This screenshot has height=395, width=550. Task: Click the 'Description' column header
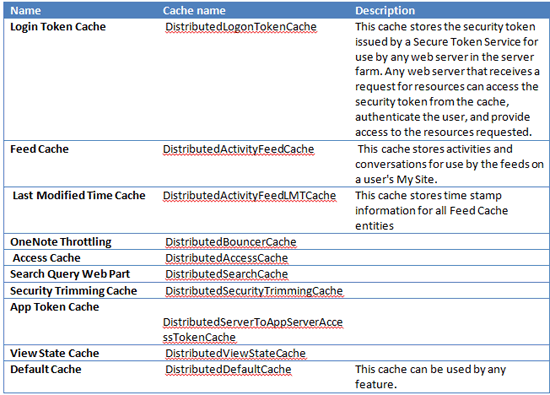coord(385,11)
